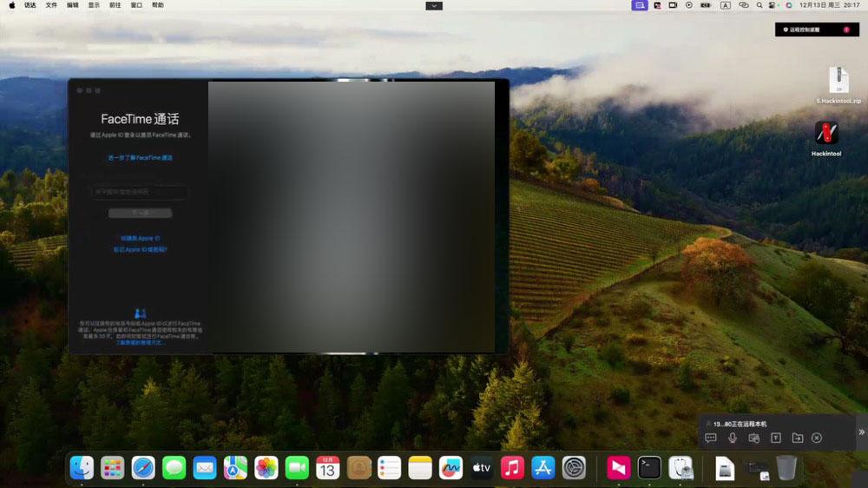
Task: Click the FaceTime icon in the Dock
Action: click(297, 468)
